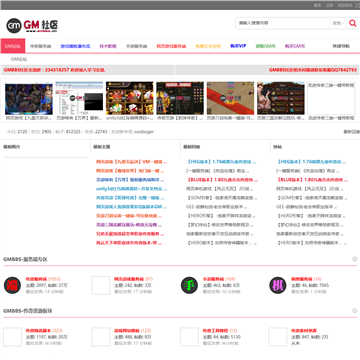The image size is (360, 360).
Task: Open the unity3d红马 source topic link
Action: pyautogui.click(x=131, y=189)
